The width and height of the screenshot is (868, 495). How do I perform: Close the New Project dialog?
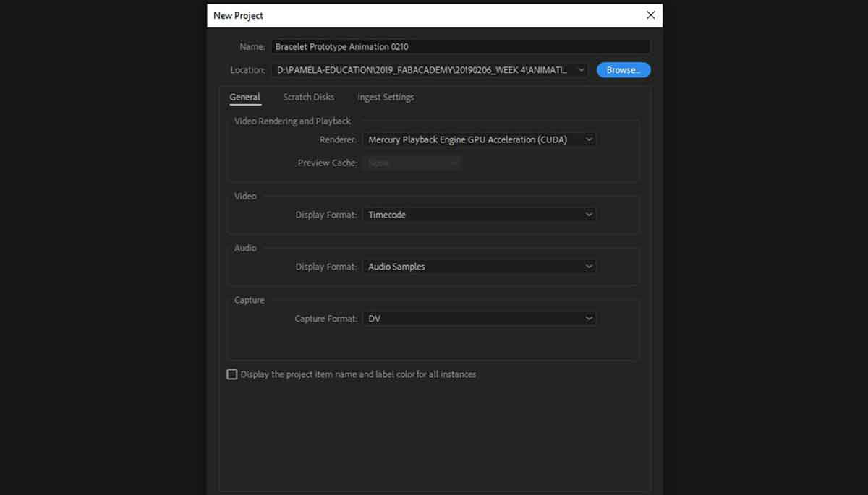(650, 15)
